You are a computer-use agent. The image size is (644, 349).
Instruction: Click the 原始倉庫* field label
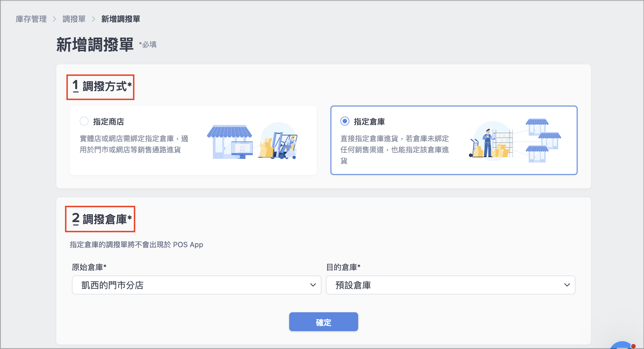[x=89, y=267]
